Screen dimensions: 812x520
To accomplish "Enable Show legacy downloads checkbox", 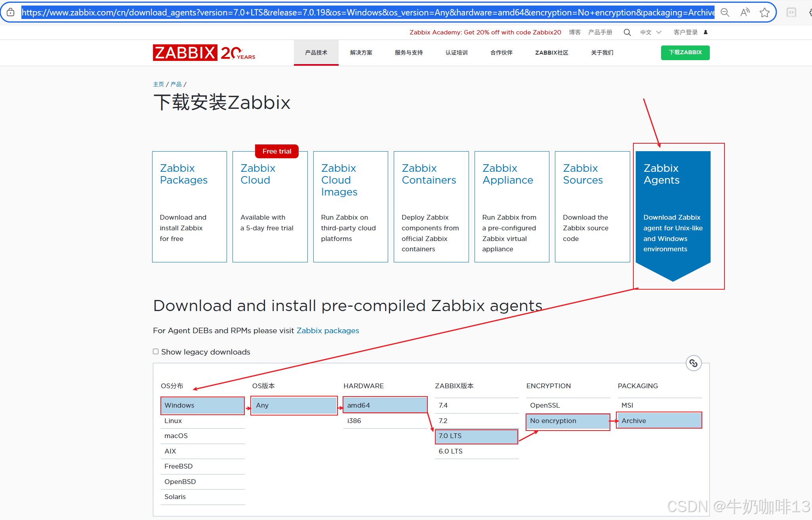I will pyautogui.click(x=156, y=351).
